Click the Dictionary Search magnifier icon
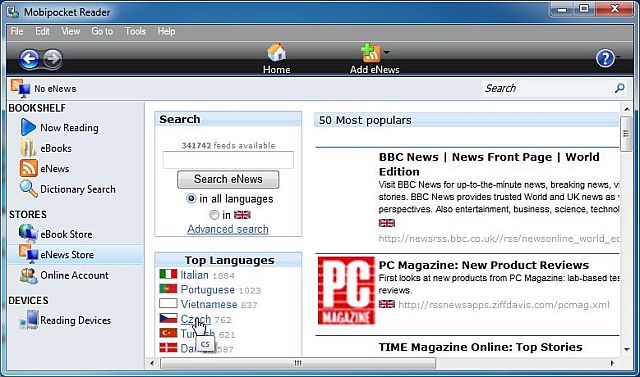This screenshot has width=640, height=377. (29, 189)
